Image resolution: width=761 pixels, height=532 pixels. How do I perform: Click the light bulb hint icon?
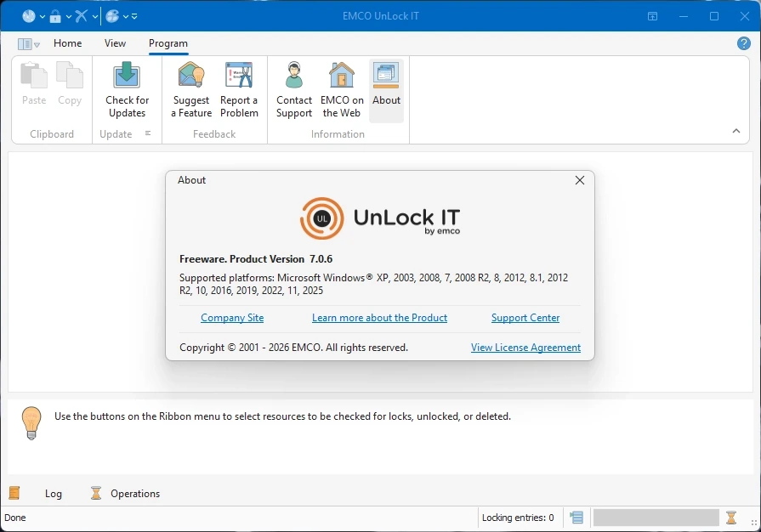click(x=31, y=423)
